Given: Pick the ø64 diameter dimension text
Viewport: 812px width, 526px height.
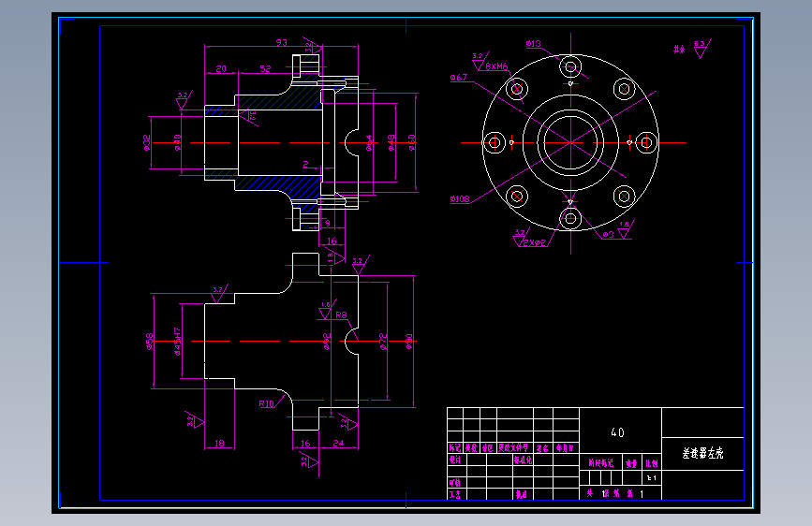Looking at the screenshot, I should tap(369, 142).
